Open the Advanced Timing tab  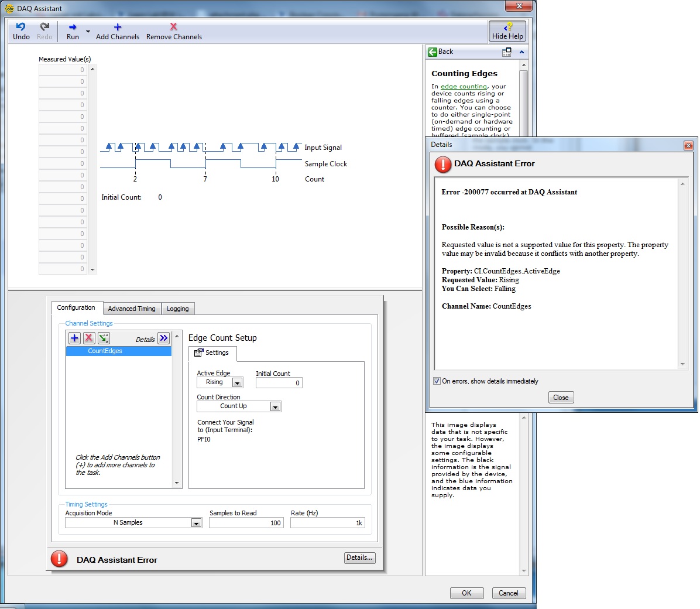(132, 308)
